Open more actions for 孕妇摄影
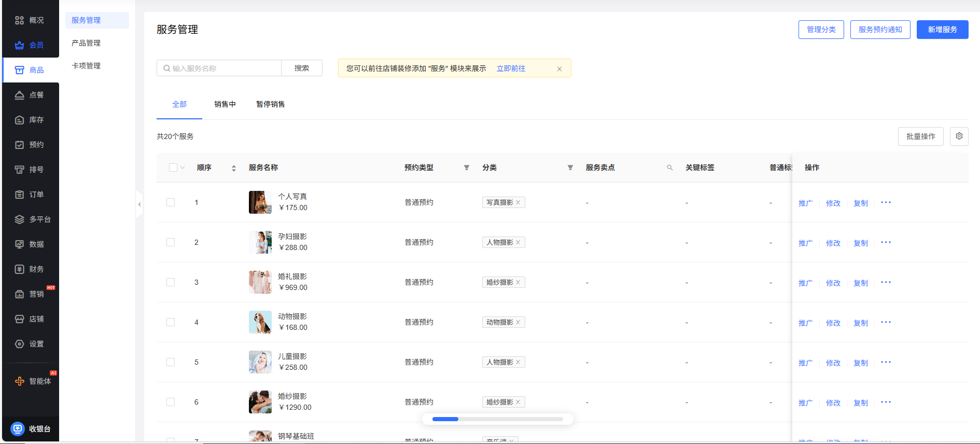Image resolution: width=980 pixels, height=444 pixels. (x=886, y=242)
